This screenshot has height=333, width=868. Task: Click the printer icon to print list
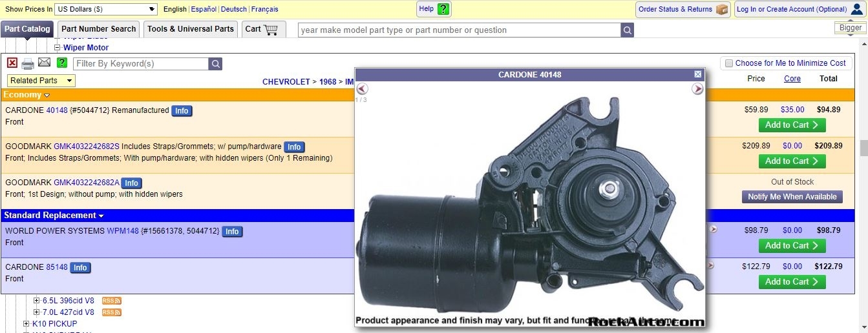pyautogui.click(x=28, y=63)
